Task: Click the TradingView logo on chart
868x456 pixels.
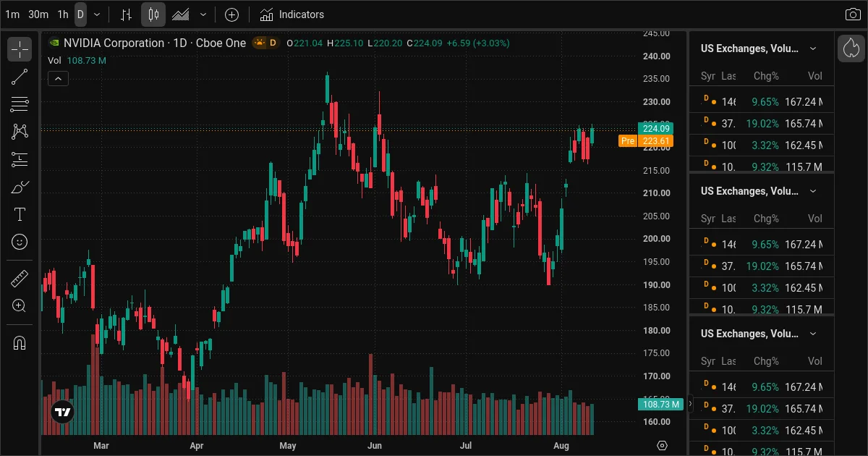Action: coord(63,412)
